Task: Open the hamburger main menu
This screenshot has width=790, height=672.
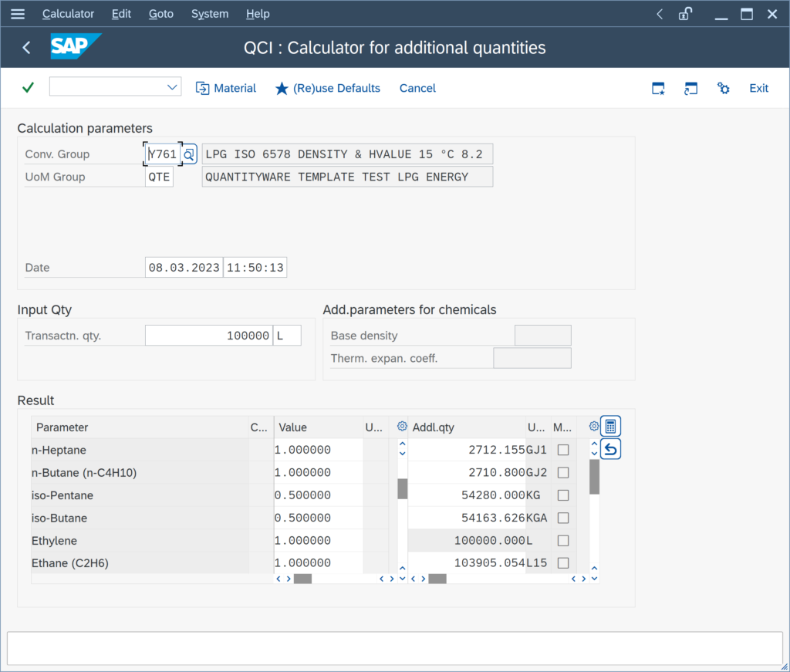Action: tap(18, 14)
